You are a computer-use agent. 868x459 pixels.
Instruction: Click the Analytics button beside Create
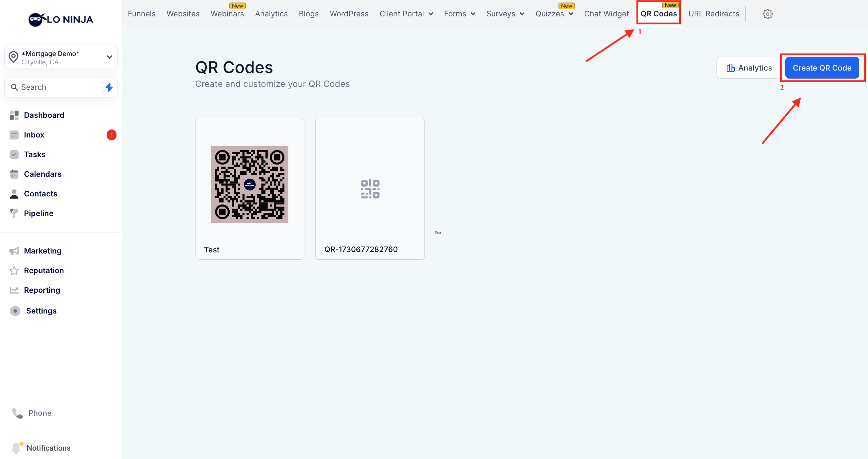pyautogui.click(x=749, y=68)
